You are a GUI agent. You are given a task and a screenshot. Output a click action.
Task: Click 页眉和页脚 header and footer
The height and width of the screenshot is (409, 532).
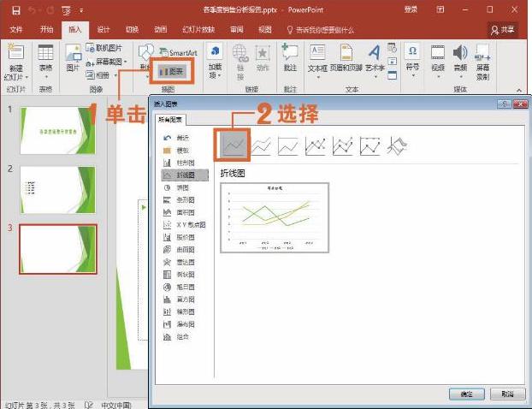tap(346, 57)
